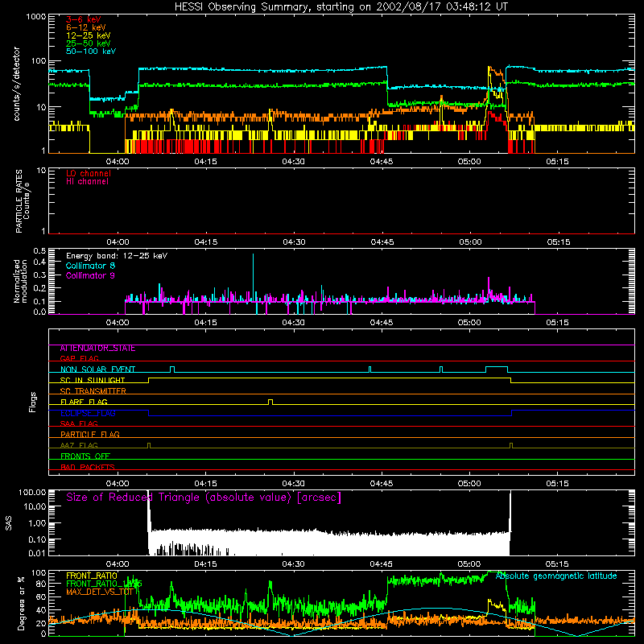This screenshot has width=644, height=644.
Task: Click the NON_SOLAR_EVENT flag label
Action: click(x=97, y=369)
